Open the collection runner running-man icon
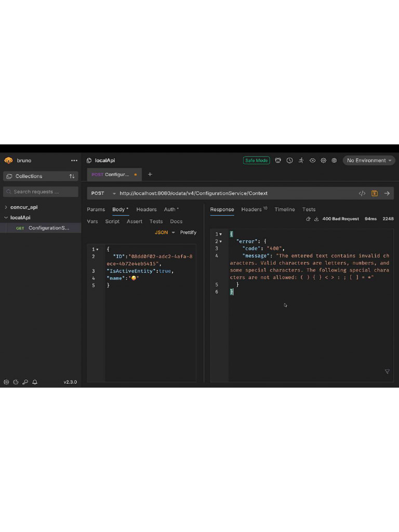This screenshot has height=532, width=399. coord(301,161)
